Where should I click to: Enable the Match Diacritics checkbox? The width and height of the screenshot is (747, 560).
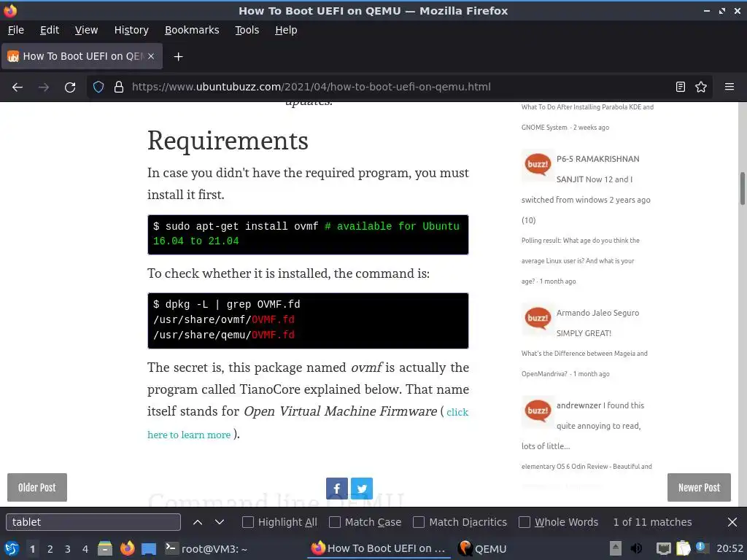point(419,522)
